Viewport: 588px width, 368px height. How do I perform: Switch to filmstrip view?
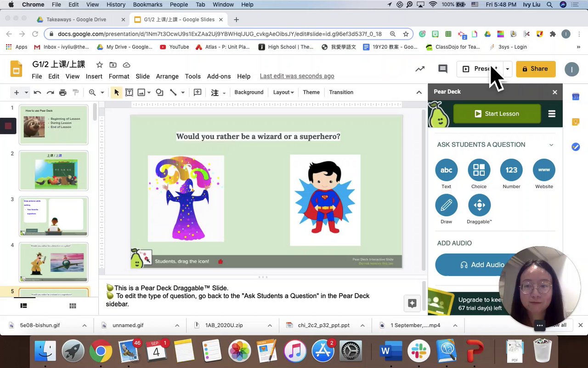[24, 306]
